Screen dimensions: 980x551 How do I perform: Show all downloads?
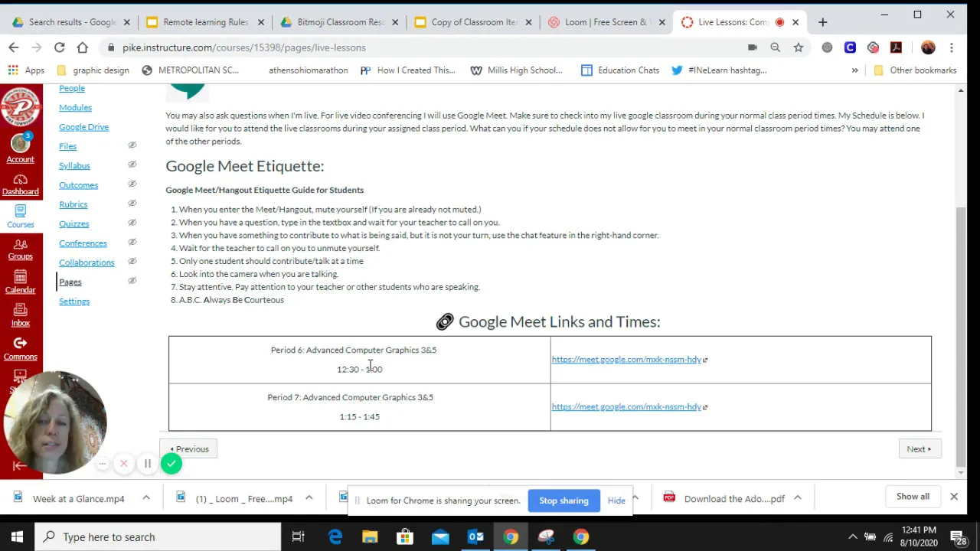[913, 497]
